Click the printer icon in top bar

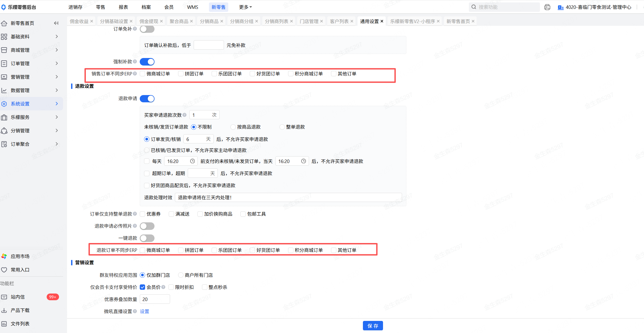(547, 7)
